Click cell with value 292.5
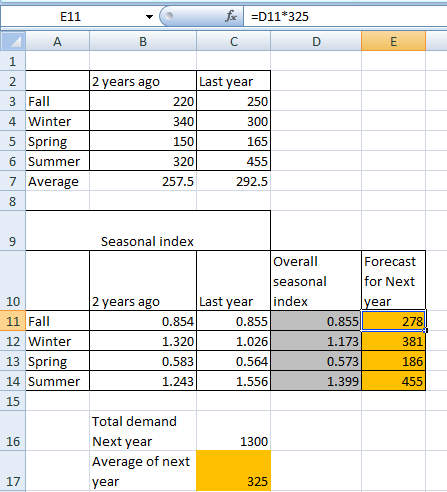Viewport: 447px width, 492px height. pyautogui.click(x=234, y=181)
